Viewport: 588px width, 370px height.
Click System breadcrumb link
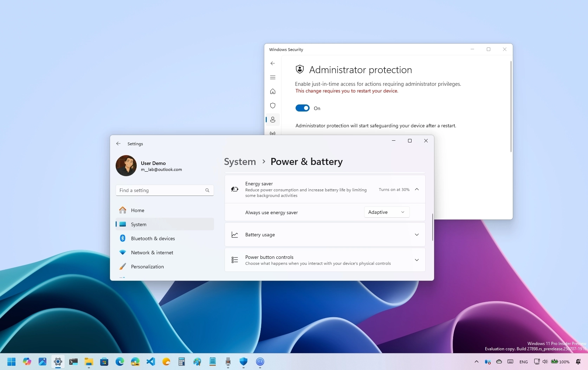(240, 161)
